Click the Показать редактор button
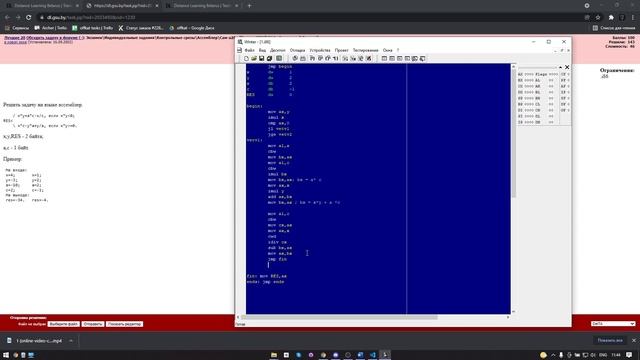 pyautogui.click(x=124, y=324)
